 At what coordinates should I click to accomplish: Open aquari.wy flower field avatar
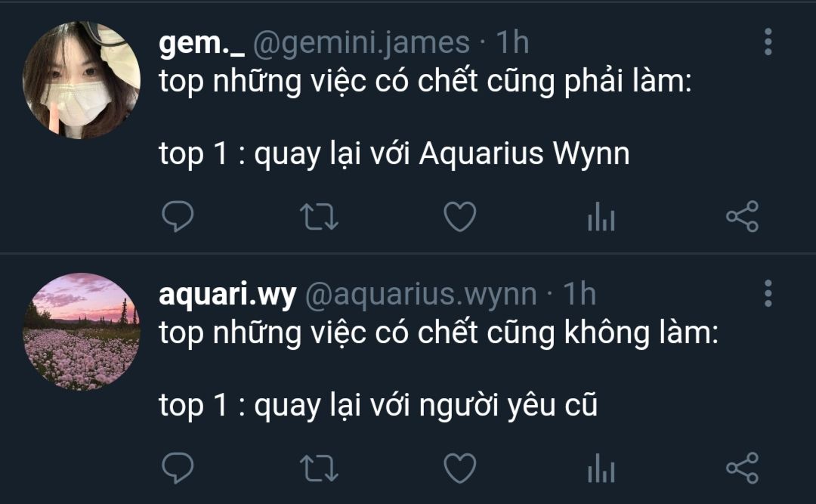[x=82, y=332]
